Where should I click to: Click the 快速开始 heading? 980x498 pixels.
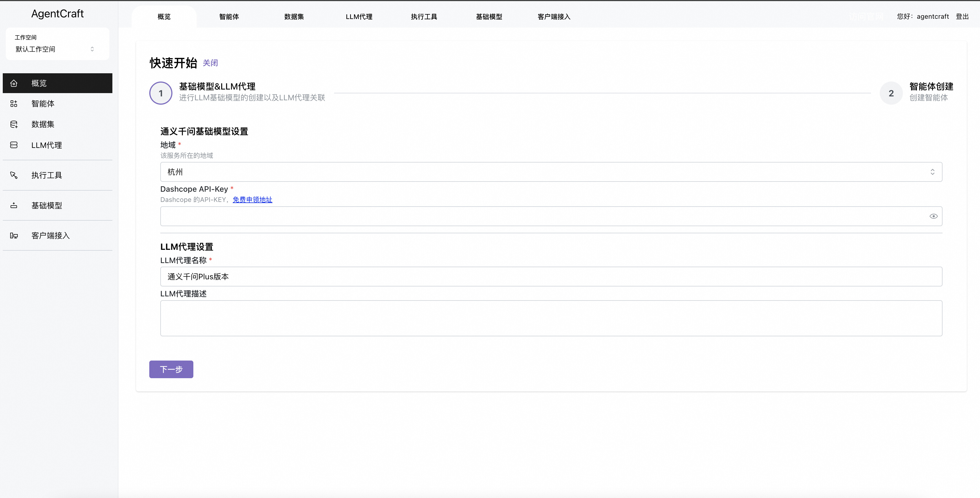tap(174, 63)
